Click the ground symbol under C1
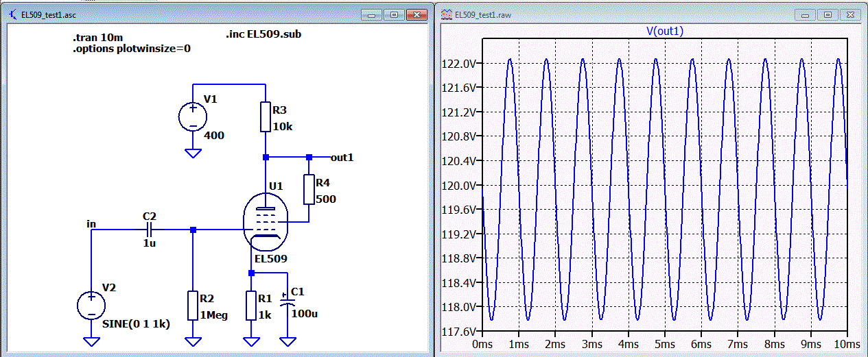The image size is (868, 357). point(287,341)
